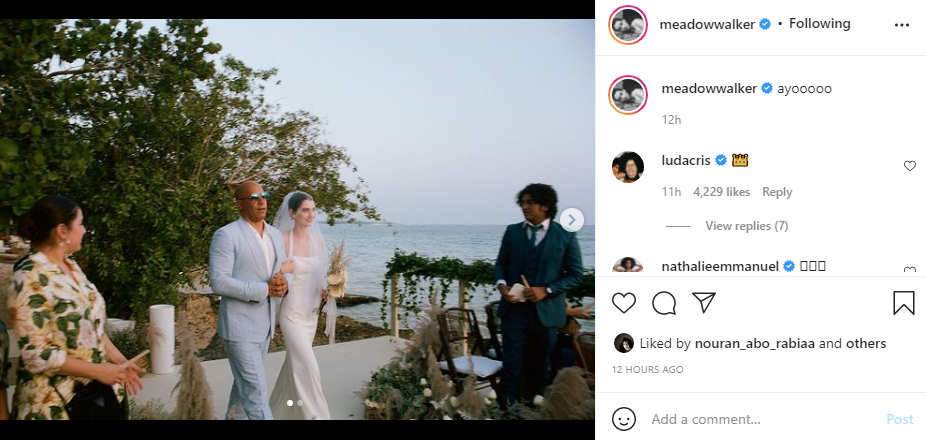Open emoji picker smiley icon
The width and height of the screenshot is (926, 440).
tap(624, 419)
